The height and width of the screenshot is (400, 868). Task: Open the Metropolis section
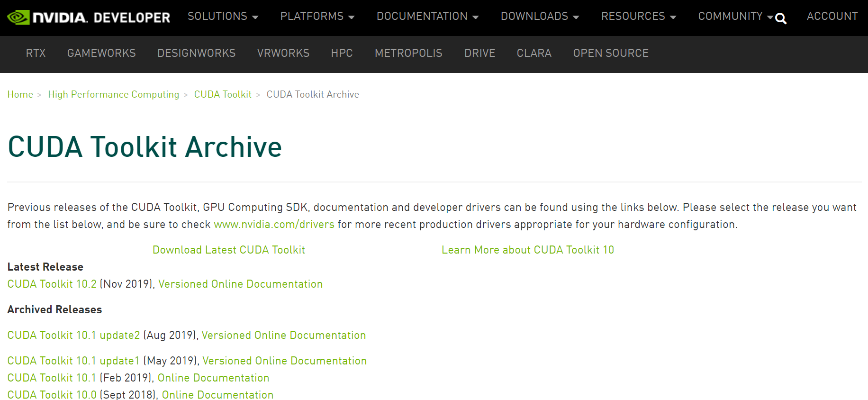point(408,53)
